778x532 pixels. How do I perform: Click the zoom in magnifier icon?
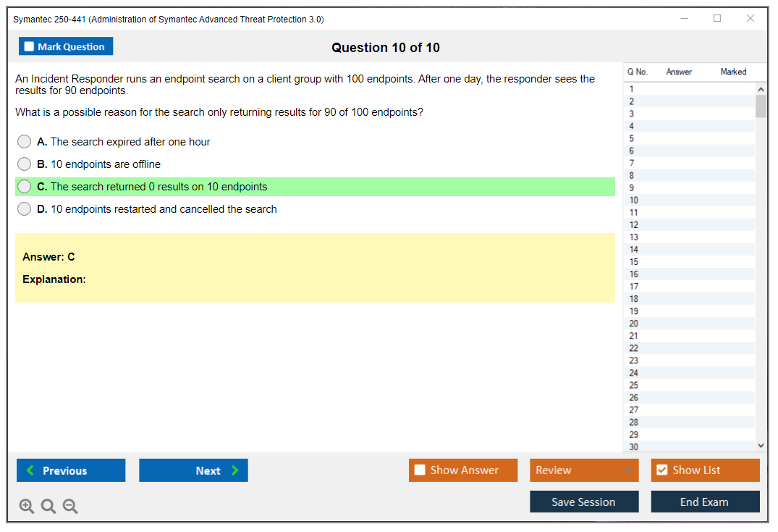[x=26, y=507]
